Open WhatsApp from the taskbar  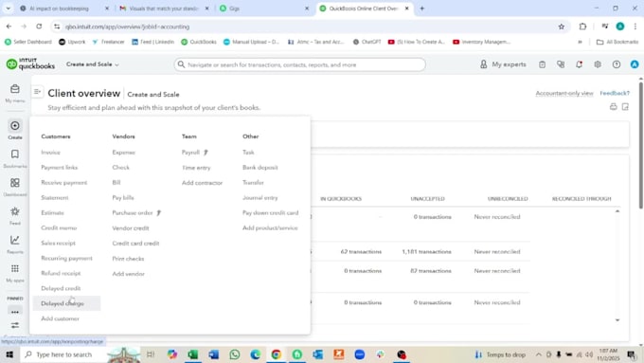(235, 354)
